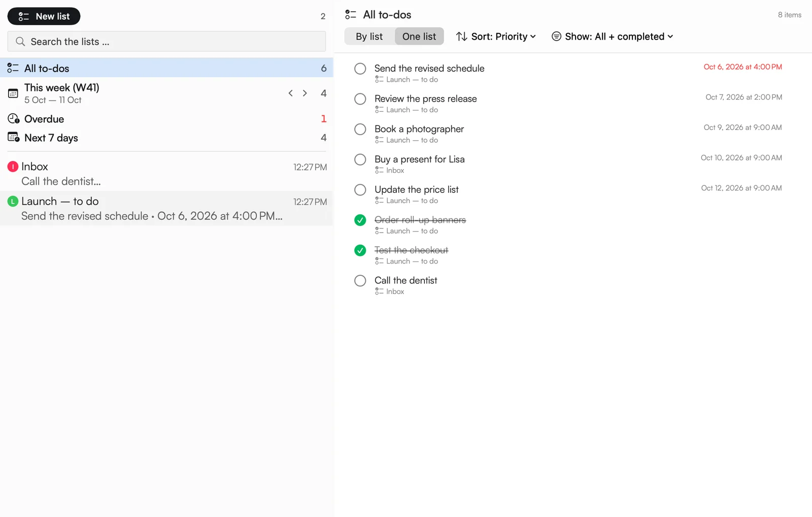Uncheck the completed Test the checkout task
This screenshot has width=812, height=517.
click(360, 250)
